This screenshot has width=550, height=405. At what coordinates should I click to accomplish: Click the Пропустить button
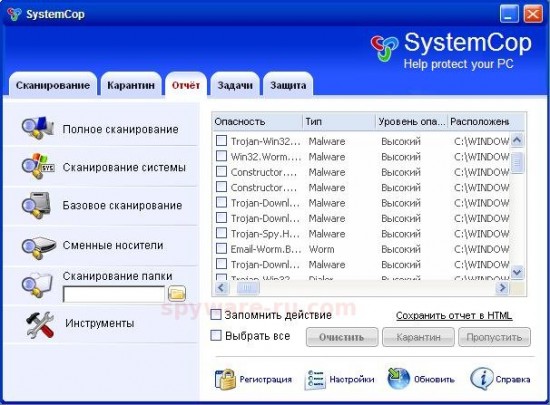pos(494,337)
